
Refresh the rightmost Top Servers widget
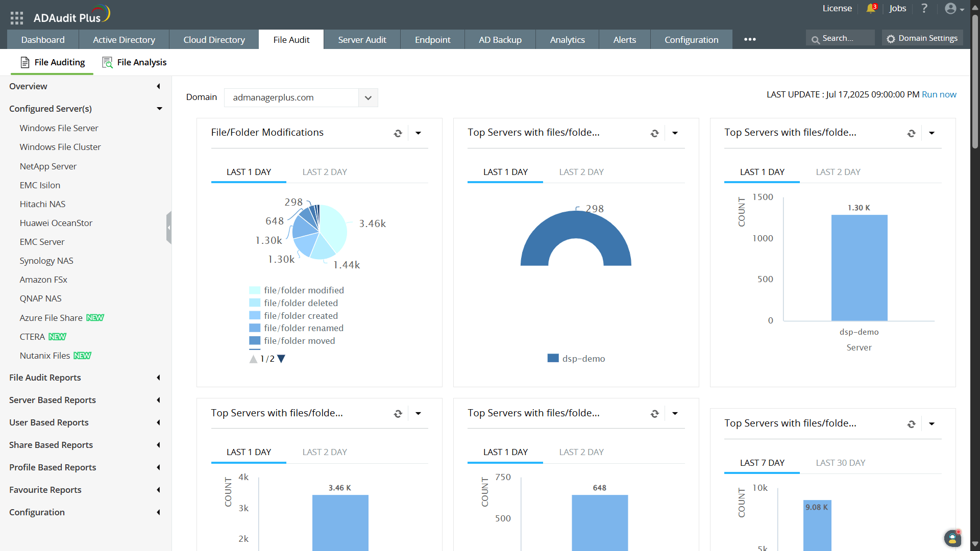[912, 133]
